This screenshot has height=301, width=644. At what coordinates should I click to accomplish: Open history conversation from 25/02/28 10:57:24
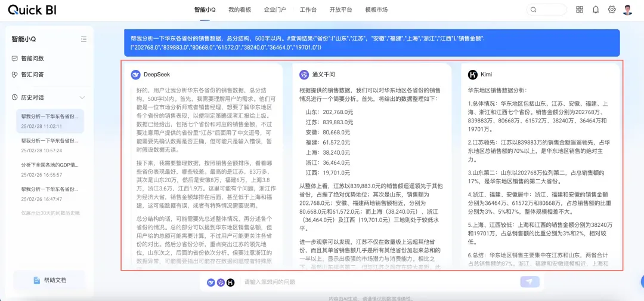click(50, 145)
